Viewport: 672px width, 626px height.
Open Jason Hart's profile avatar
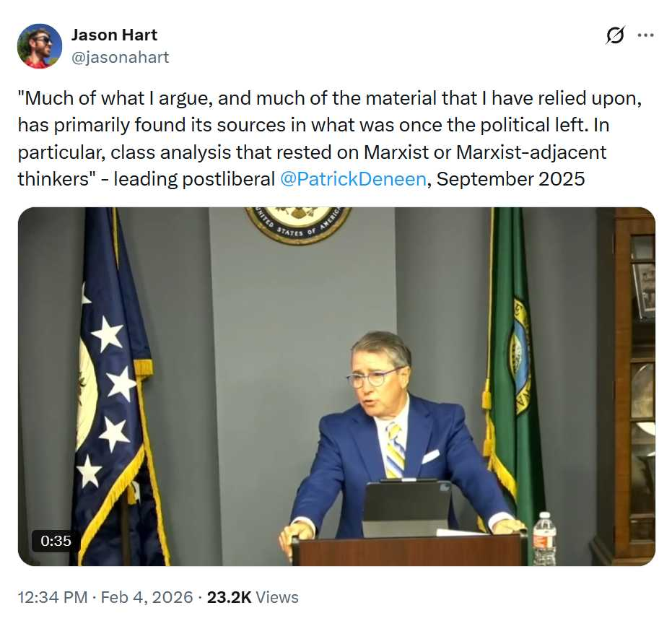pyautogui.click(x=40, y=46)
